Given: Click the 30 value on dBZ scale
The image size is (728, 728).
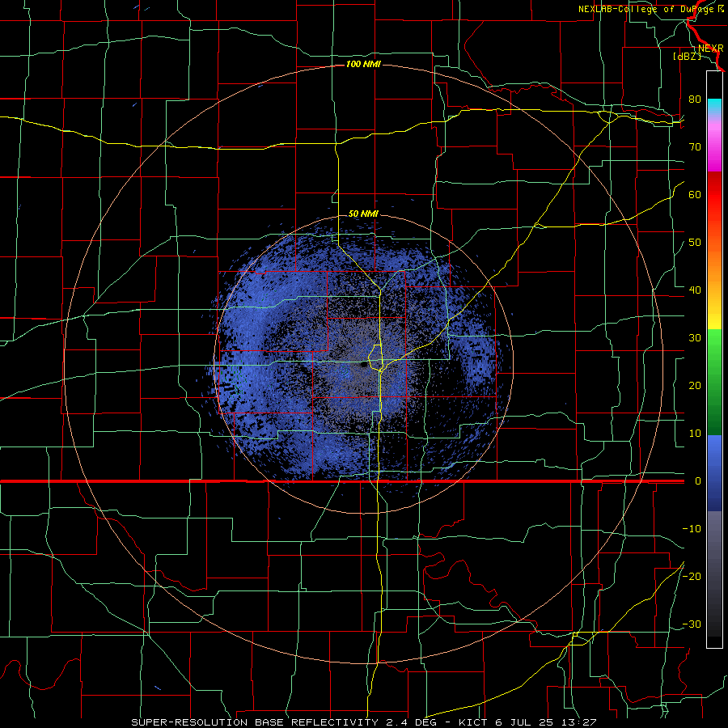Looking at the screenshot, I should pyautogui.click(x=695, y=337).
